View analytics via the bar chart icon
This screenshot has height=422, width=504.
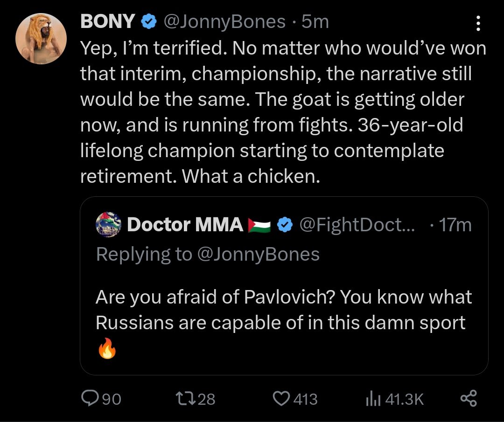click(x=374, y=398)
